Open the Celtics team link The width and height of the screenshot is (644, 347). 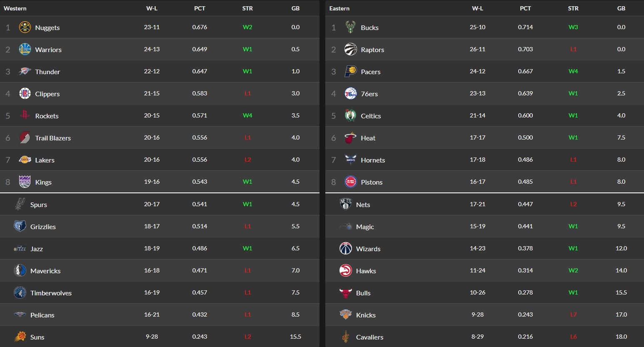point(371,116)
